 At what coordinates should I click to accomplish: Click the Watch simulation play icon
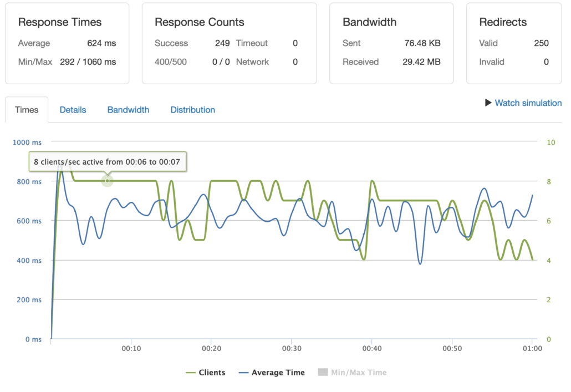pos(488,103)
